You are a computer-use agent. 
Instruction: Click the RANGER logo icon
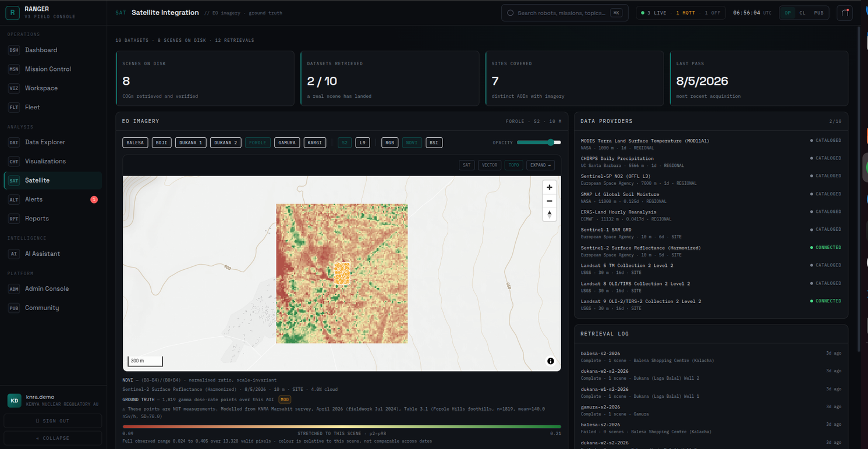click(x=13, y=12)
